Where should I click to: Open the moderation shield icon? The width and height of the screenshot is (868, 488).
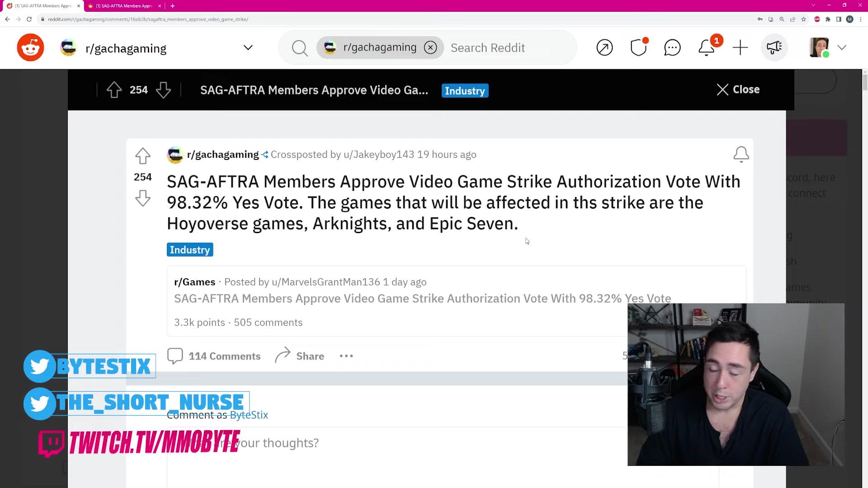click(x=638, y=47)
